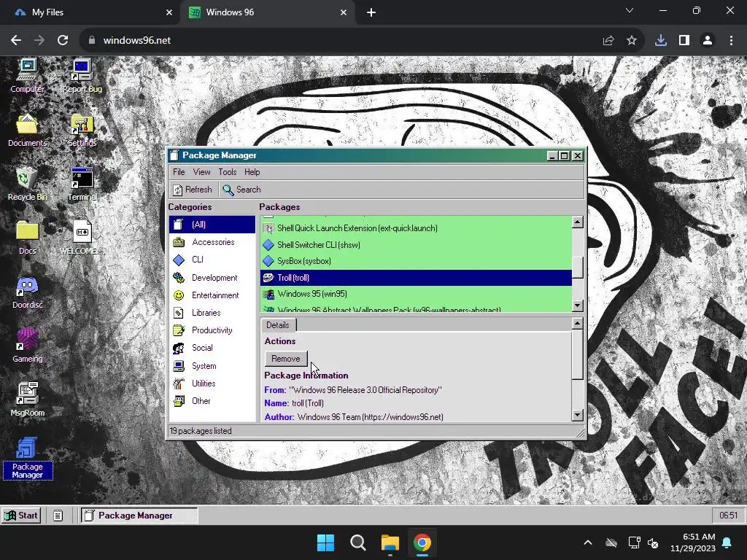Select the Package Manager desktop icon
The image size is (747, 560).
coord(27,458)
